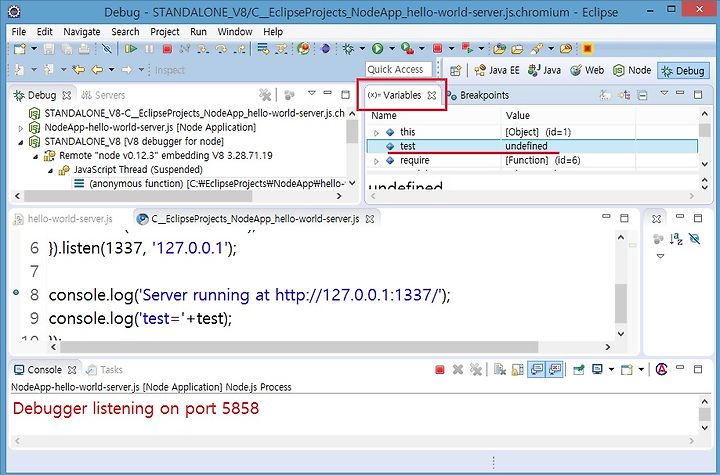Screen dimensions: 720x475
Task: Click the Clear Console icon
Action: click(500, 370)
